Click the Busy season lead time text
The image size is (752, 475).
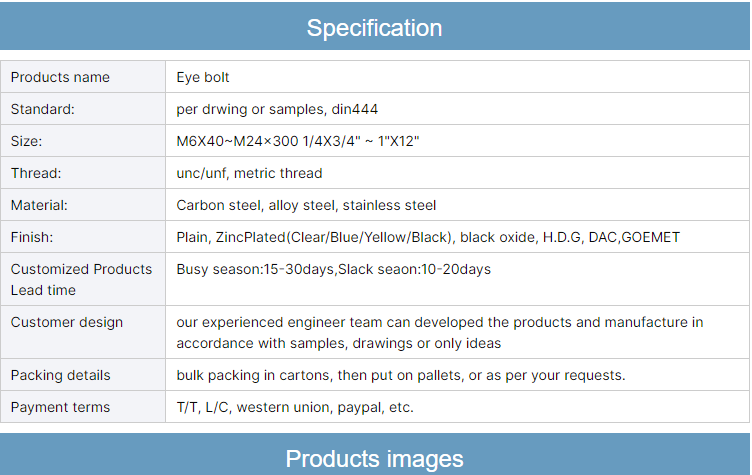click(x=333, y=269)
